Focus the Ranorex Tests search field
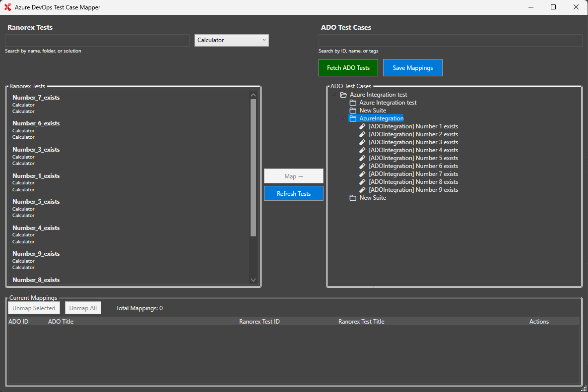The height and width of the screenshot is (392, 588). (x=97, y=40)
